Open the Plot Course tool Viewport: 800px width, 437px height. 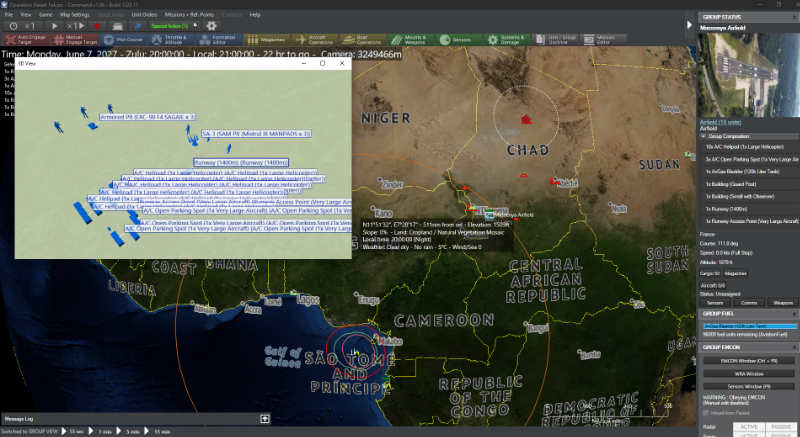coord(124,40)
